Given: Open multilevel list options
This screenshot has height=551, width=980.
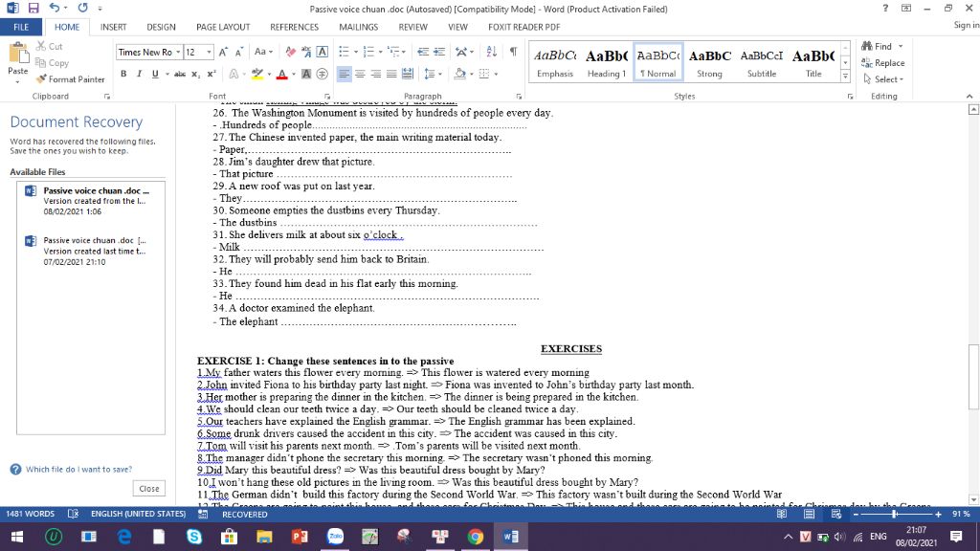Looking at the screenshot, I should [395, 52].
